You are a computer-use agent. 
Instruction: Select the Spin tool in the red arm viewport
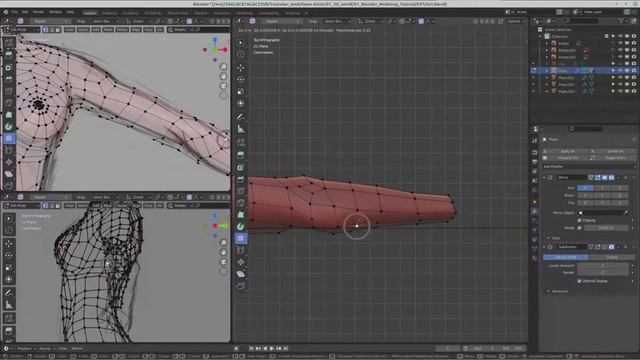[x=241, y=227]
